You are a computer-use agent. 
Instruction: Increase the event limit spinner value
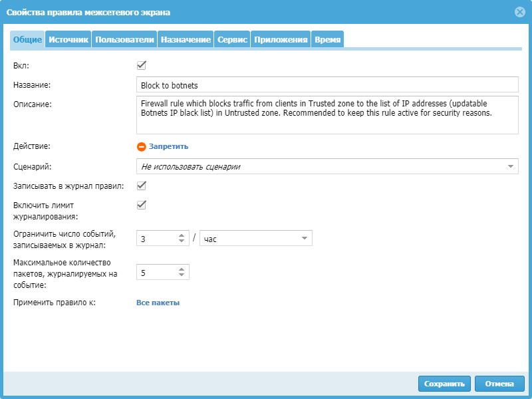coord(182,235)
